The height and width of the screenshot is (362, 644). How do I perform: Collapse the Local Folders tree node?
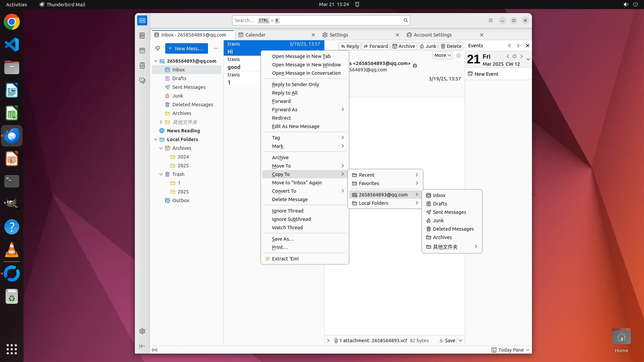pyautogui.click(x=156, y=139)
